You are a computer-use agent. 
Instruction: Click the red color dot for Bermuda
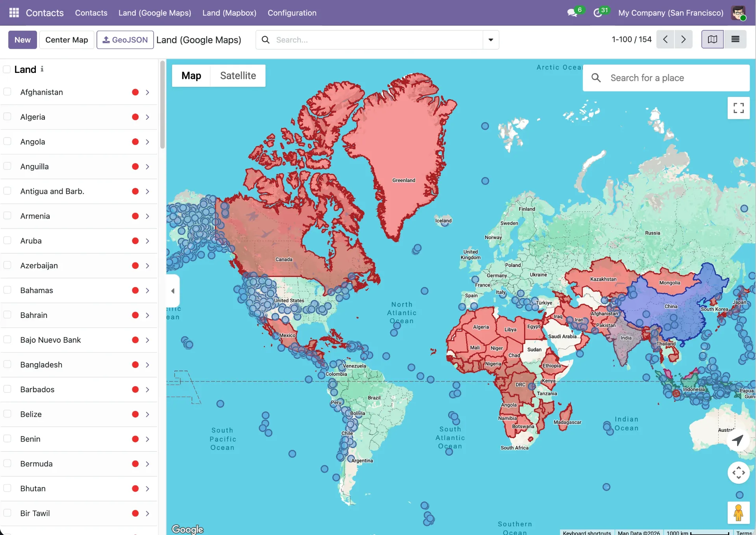pyautogui.click(x=135, y=464)
